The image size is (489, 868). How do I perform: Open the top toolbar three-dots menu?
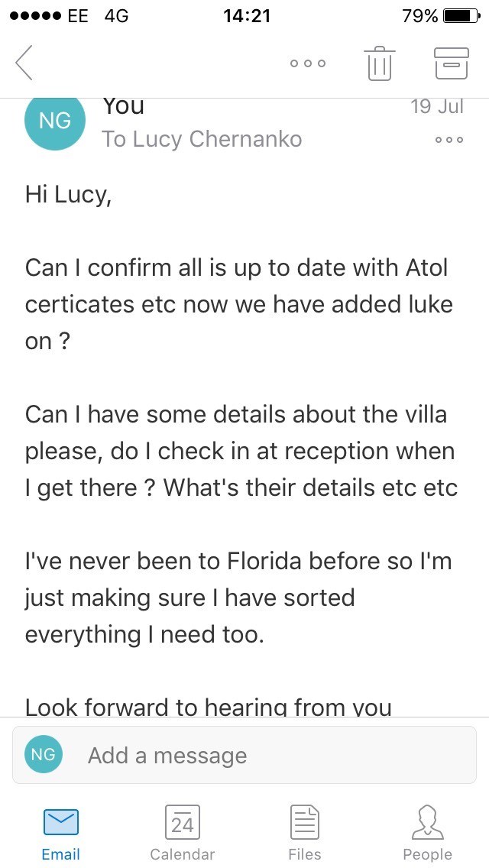pos(308,63)
